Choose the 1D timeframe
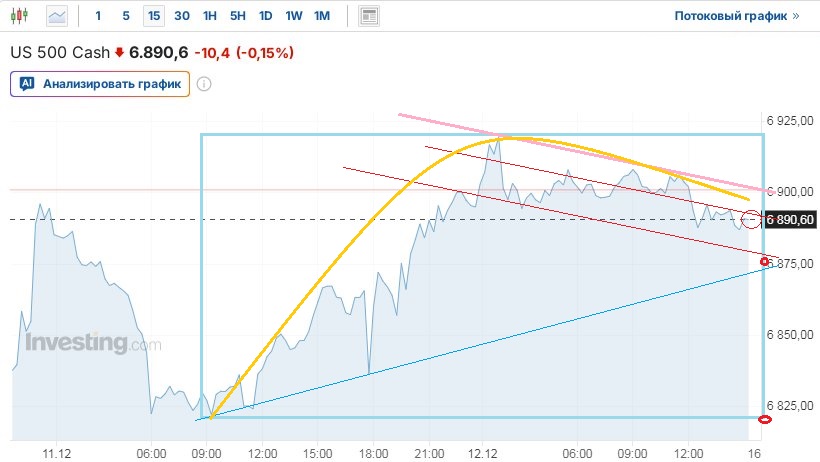820x462 pixels. pyautogui.click(x=265, y=16)
